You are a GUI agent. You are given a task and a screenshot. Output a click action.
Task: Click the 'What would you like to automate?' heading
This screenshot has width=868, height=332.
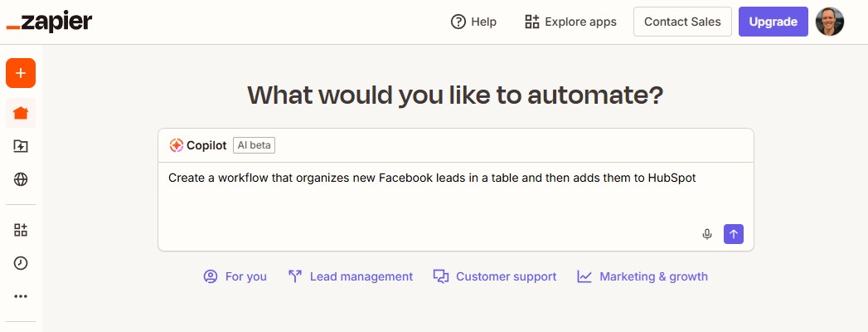[x=455, y=95]
